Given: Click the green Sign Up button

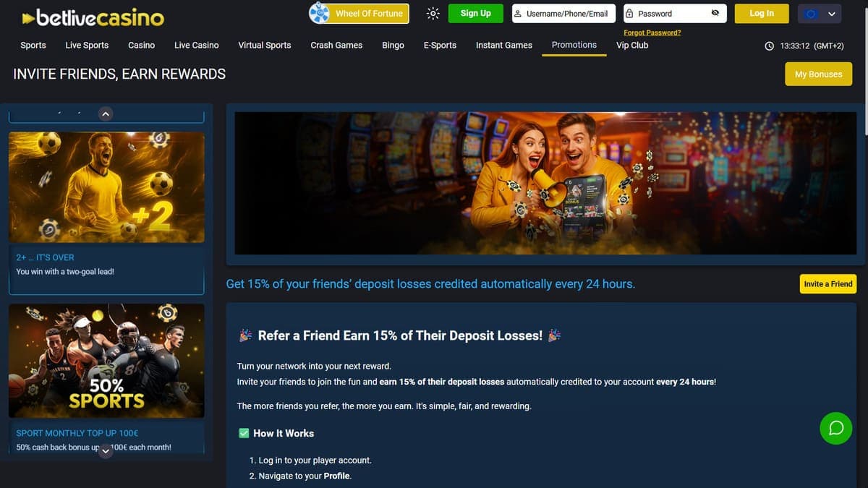Looking at the screenshot, I should (475, 13).
